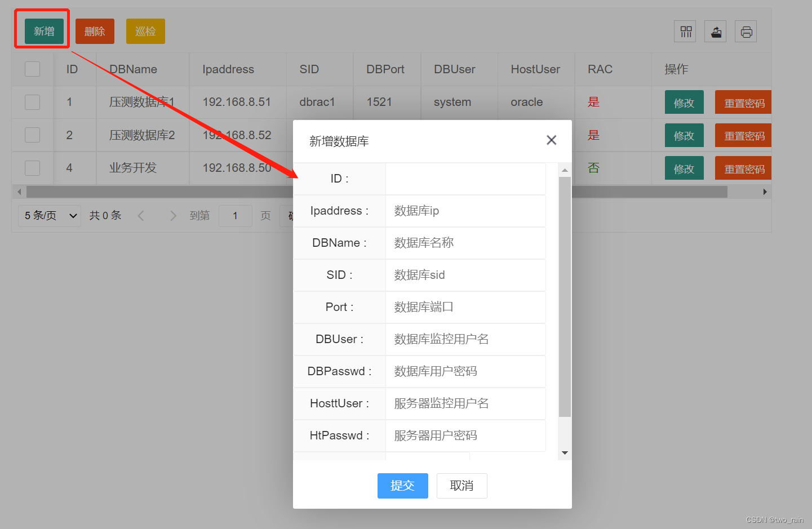
Task: Go to the next page arrow
Action: pyautogui.click(x=173, y=215)
